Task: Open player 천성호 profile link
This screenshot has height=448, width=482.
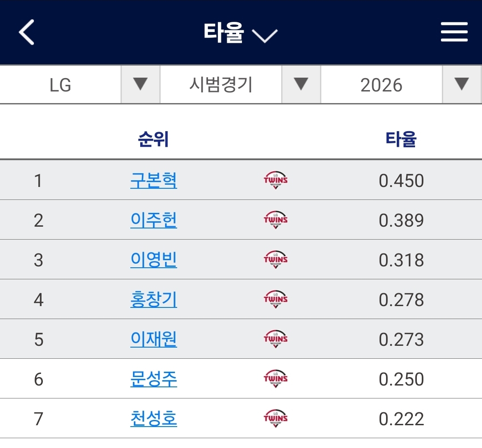Action: [x=154, y=419]
